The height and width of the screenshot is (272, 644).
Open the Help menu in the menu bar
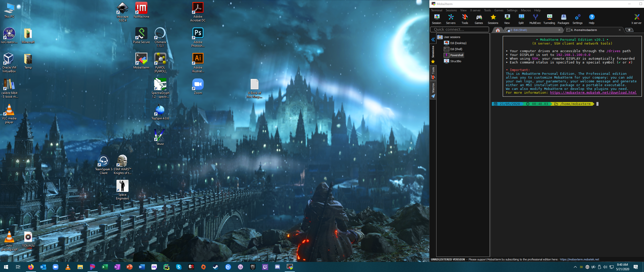(537, 10)
